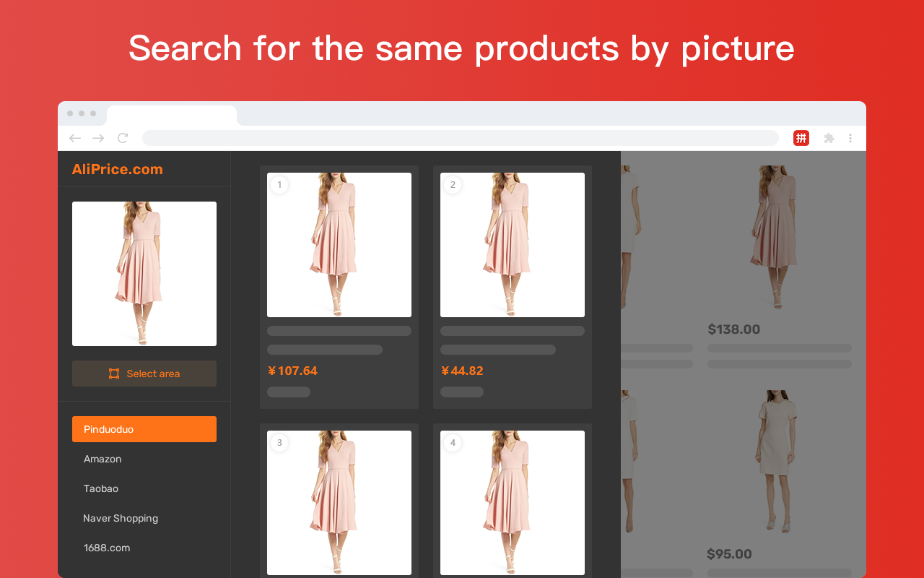Click the browser forward arrow

point(98,138)
